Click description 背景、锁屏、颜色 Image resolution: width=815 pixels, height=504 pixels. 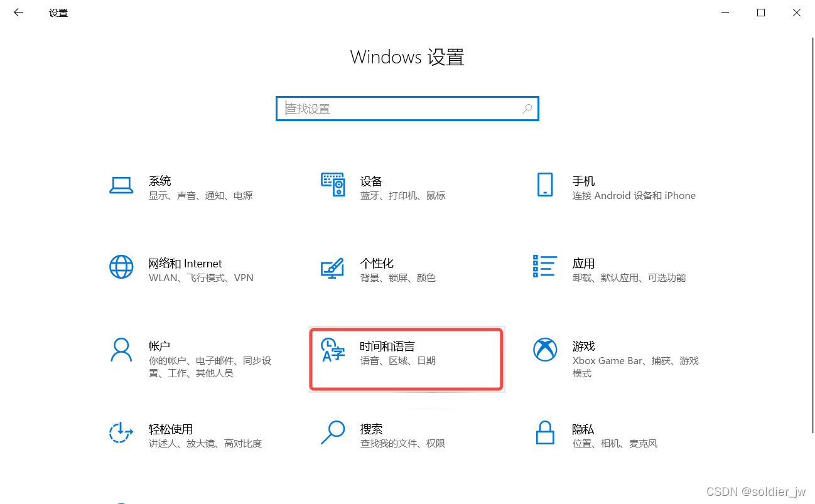(398, 278)
